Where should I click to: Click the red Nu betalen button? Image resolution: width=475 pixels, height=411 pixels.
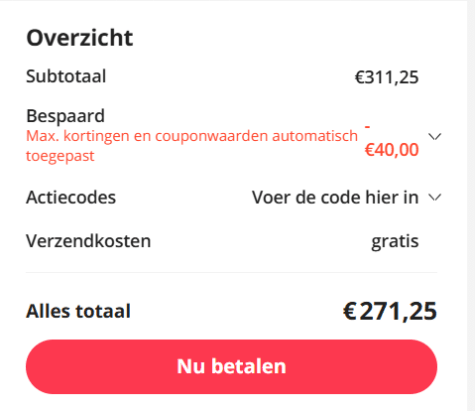coord(231,367)
